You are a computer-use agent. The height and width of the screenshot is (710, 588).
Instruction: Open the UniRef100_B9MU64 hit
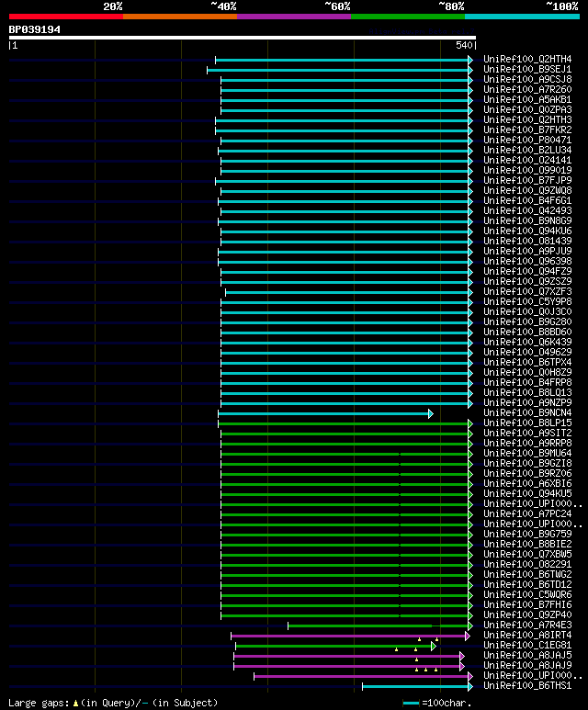pos(527,453)
